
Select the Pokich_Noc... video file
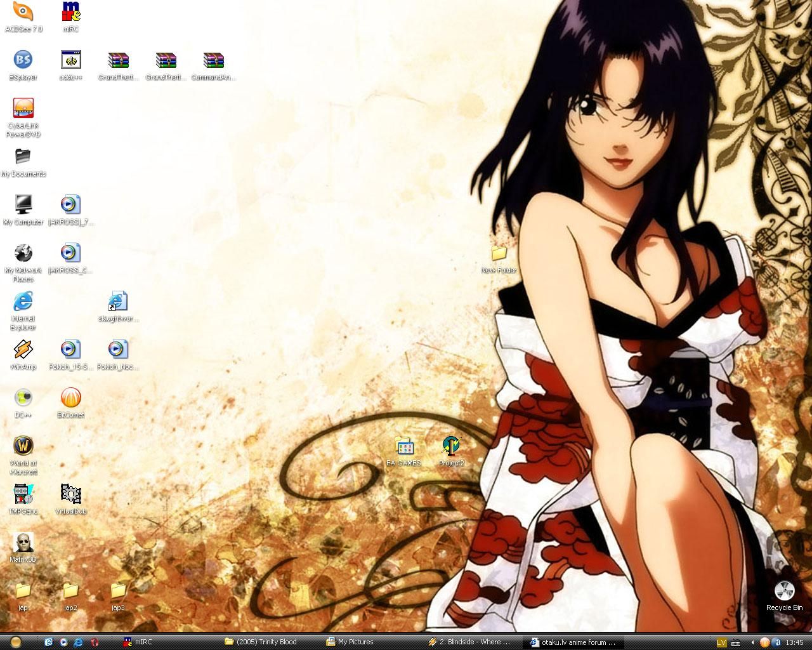point(119,355)
